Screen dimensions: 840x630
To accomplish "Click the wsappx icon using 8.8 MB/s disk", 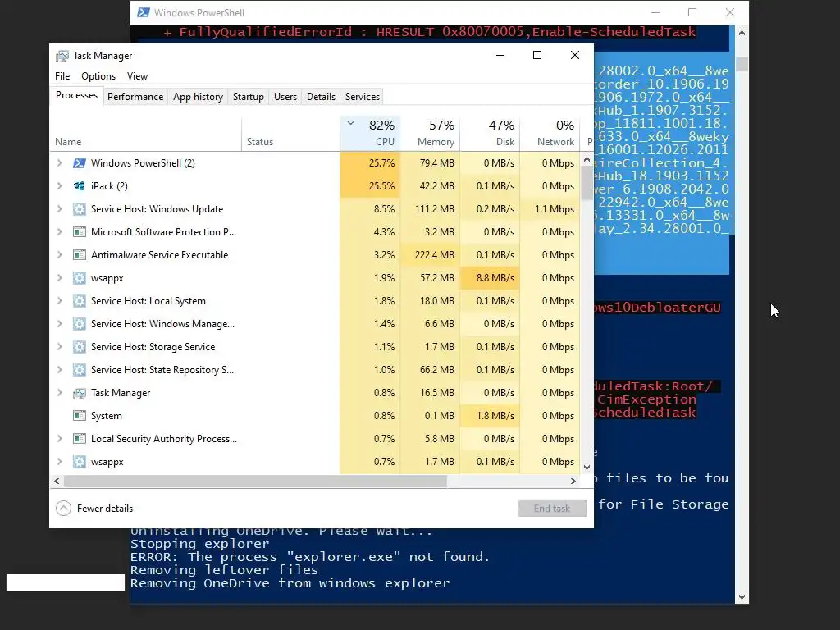I will coord(80,278).
